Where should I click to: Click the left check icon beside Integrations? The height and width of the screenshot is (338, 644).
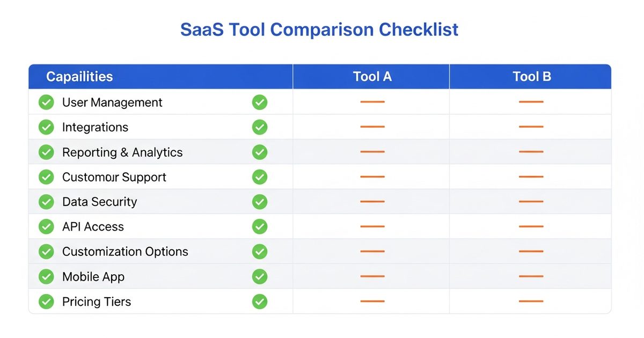tap(46, 127)
